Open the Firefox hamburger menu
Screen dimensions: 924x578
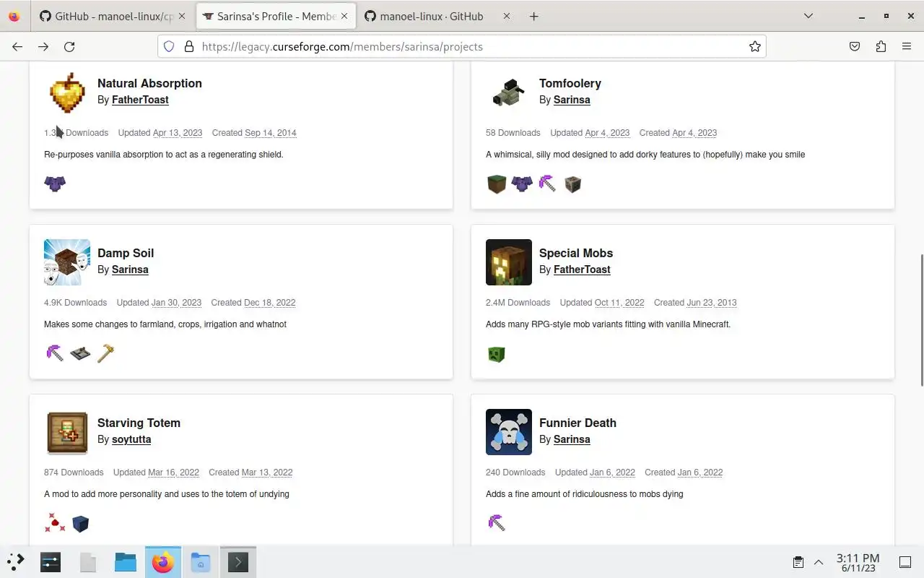pos(907,46)
